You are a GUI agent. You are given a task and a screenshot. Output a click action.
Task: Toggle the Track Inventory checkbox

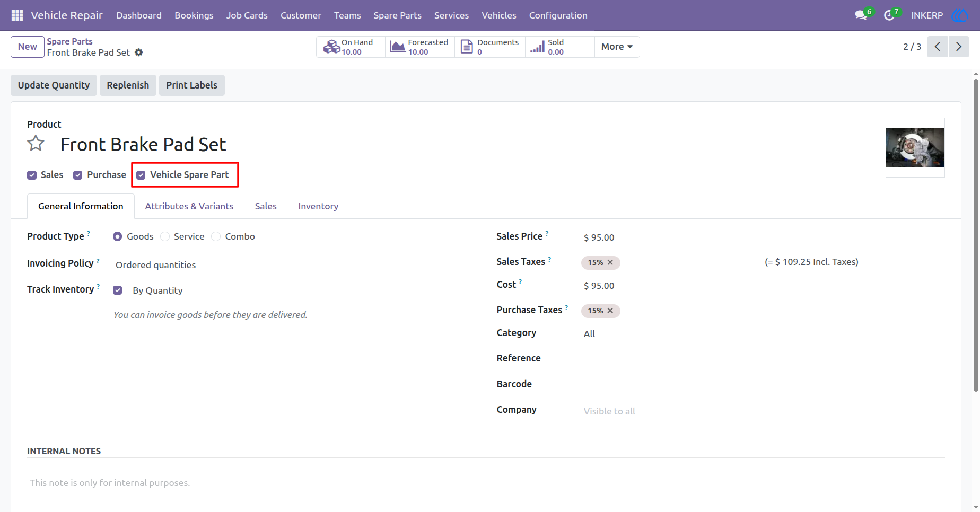click(x=118, y=290)
